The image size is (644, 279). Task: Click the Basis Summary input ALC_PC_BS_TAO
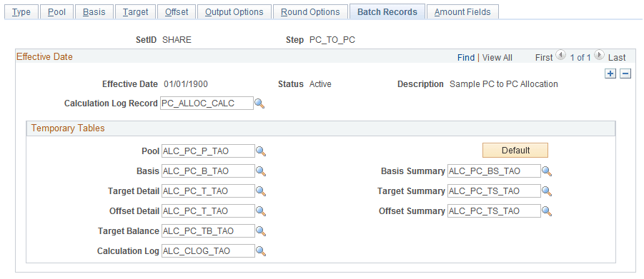tap(494, 171)
